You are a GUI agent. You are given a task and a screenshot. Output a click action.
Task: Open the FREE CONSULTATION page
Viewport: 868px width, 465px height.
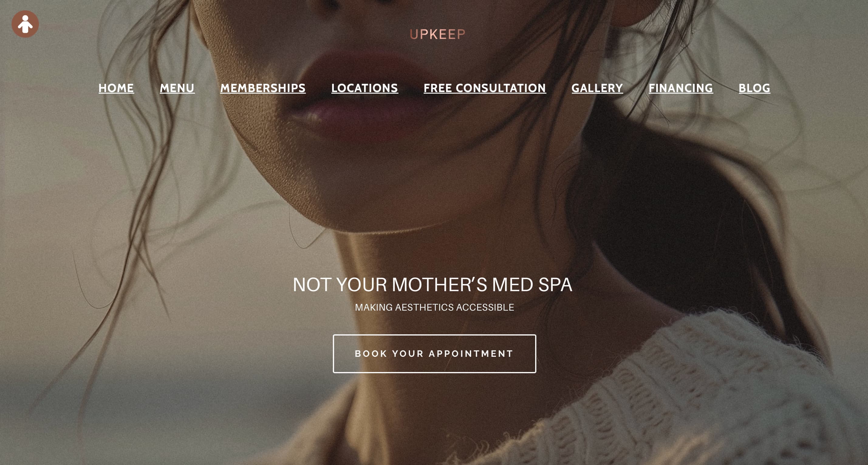coord(484,88)
